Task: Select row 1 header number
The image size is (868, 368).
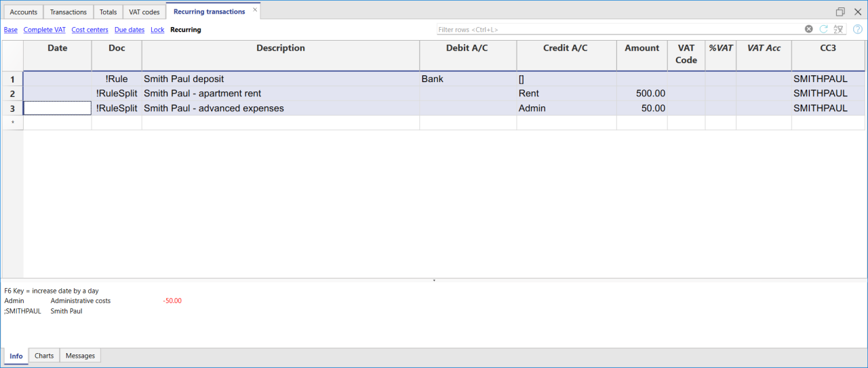Action: (12, 79)
